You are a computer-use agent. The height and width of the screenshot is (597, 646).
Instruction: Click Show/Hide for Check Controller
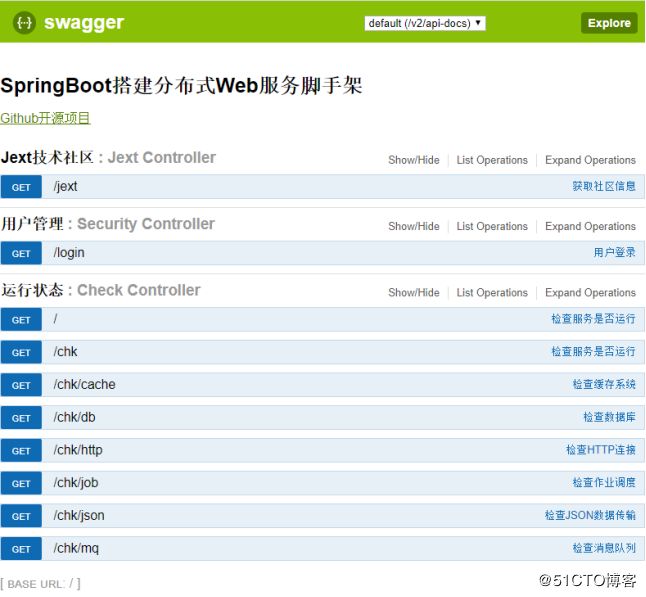pyautogui.click(x=414, y=293)
